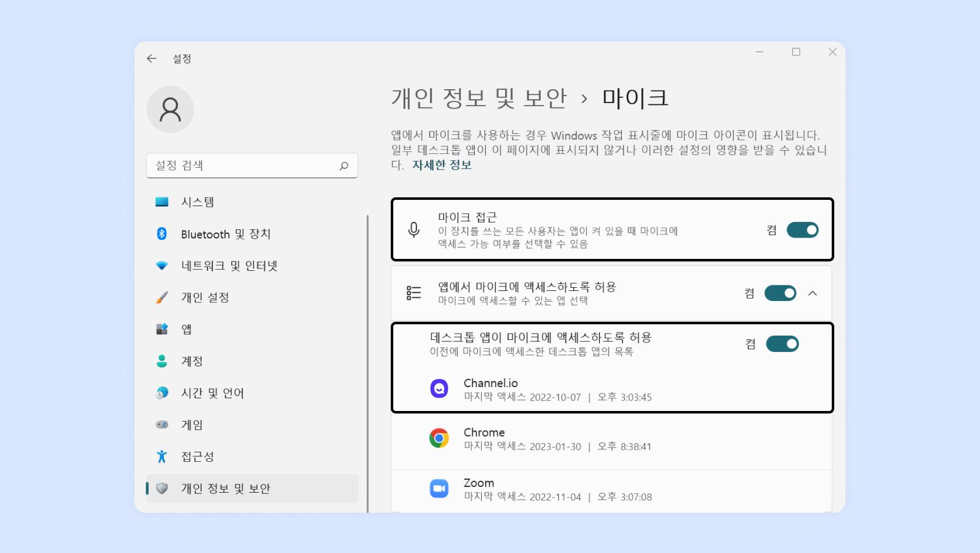Image resolution: width=980 pixels, height=553 pixels.
Task: Click 마지막 액세스 2022-11-04 timestamp text
Action: 558,497
